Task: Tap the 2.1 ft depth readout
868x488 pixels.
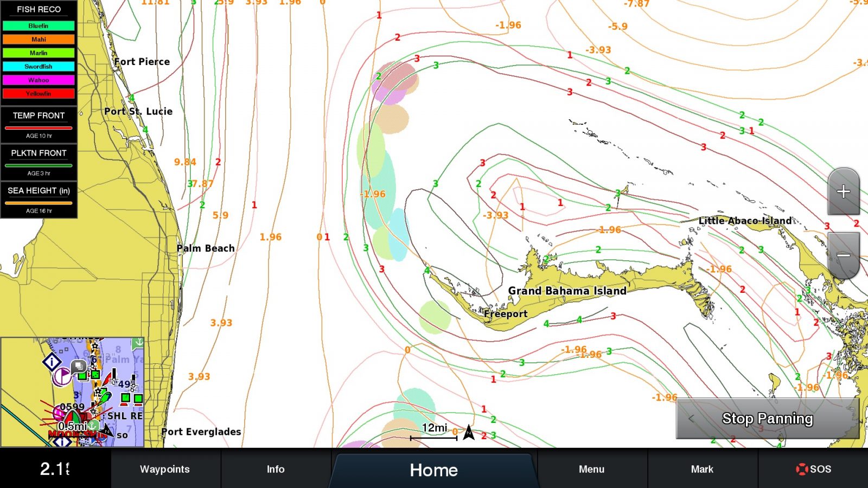Action: (x=55, y=468)
